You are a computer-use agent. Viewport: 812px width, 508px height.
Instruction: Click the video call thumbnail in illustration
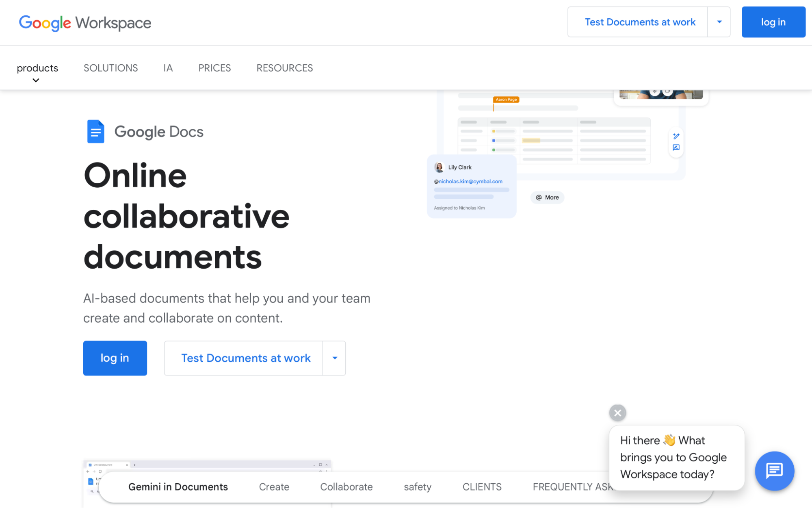pyautogui.click(x=661, y=95)
